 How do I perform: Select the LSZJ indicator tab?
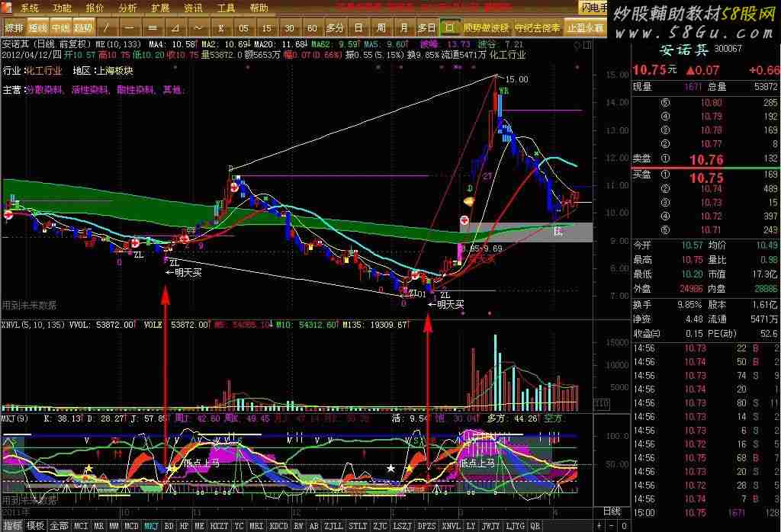403,526
